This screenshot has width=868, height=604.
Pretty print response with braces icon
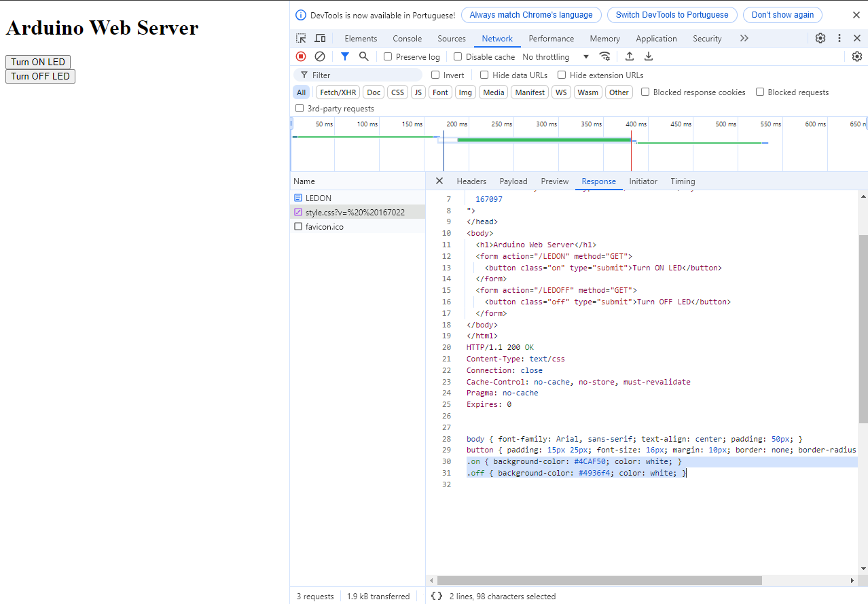pos(437,596)
